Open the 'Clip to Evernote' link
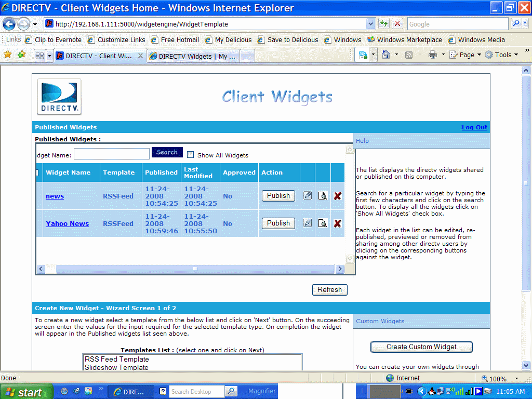 [x=54, y=39]
